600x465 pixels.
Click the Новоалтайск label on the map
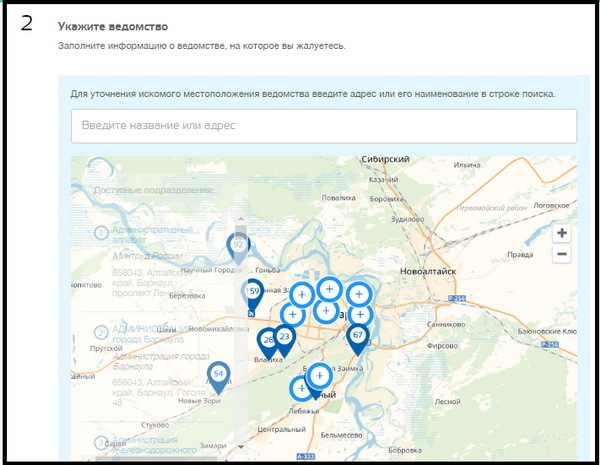coord(428,271)
